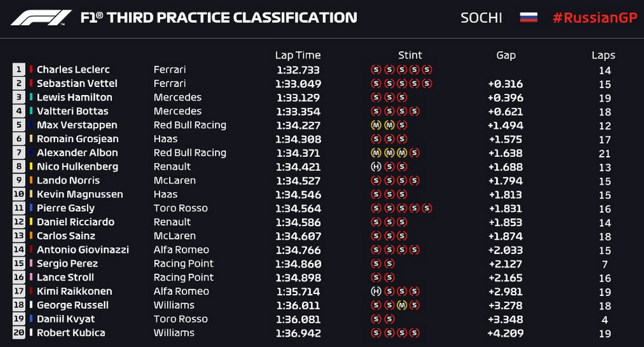The image size is (644, 347).
Task: Click first soft tyre icon in Kvyat's row
Action: [376, 318]
